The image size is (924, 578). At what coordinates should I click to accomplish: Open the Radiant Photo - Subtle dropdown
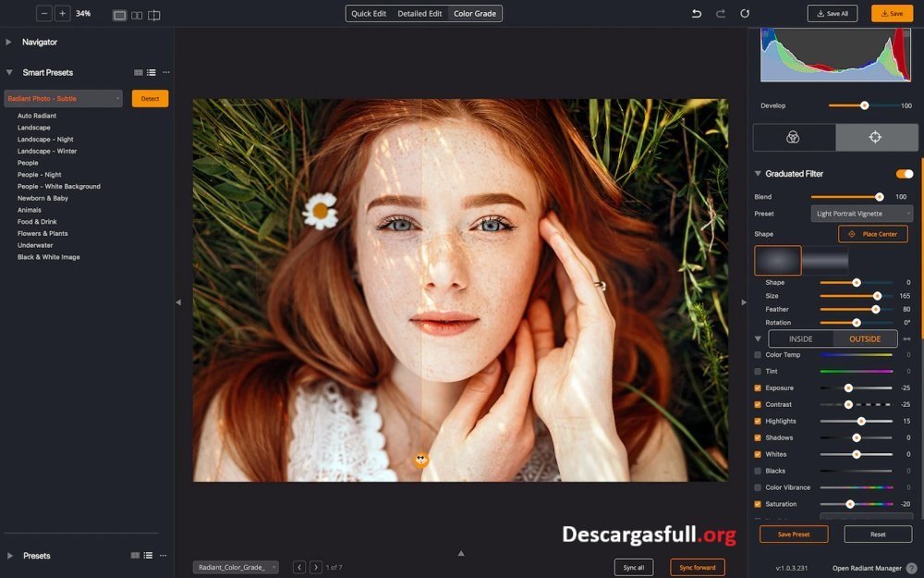(63, 98)
